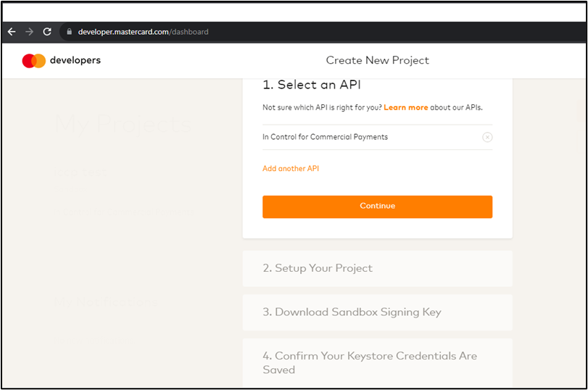Click the Mastercard logo circles

(x=34, y=61)
